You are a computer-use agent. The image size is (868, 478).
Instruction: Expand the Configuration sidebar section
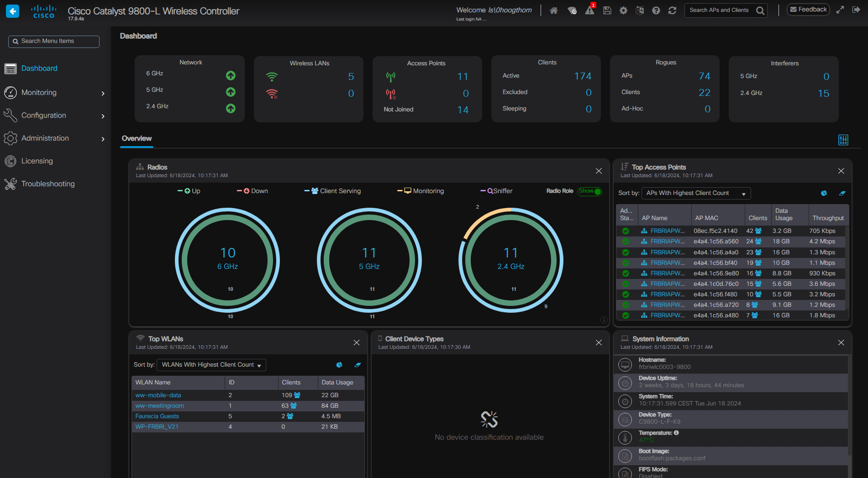click(43, 115)
